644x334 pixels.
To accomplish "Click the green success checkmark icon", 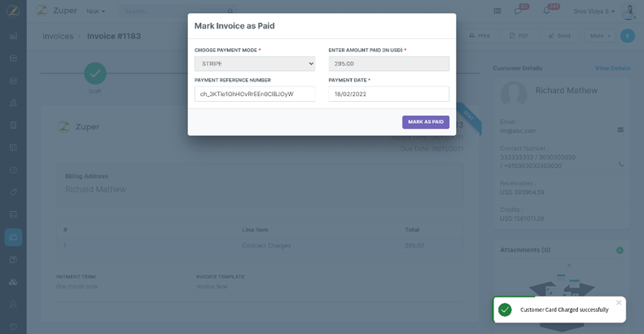I will coord(505,310).
